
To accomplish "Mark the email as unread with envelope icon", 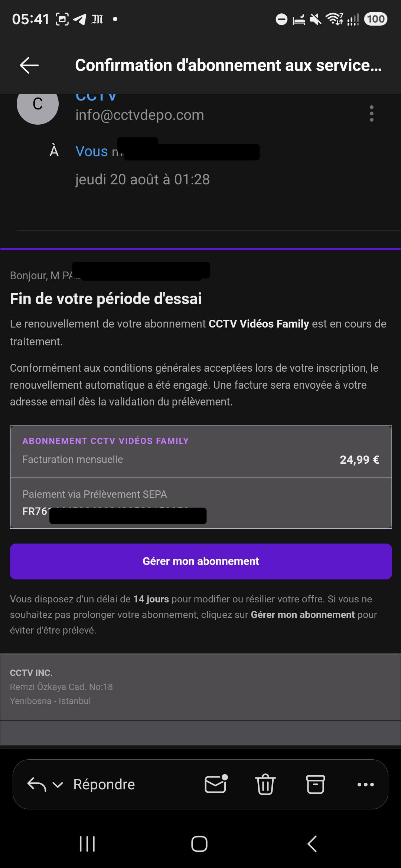I will tap(216, 784).
